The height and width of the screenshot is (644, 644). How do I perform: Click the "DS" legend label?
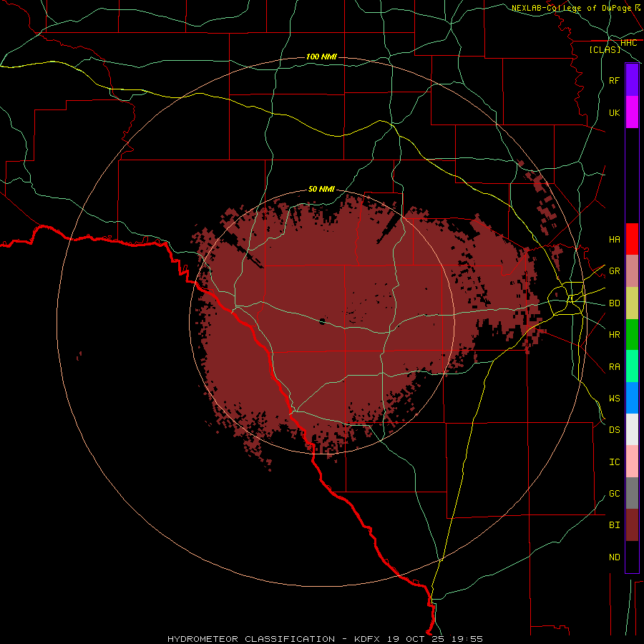[x=614, y=430]
